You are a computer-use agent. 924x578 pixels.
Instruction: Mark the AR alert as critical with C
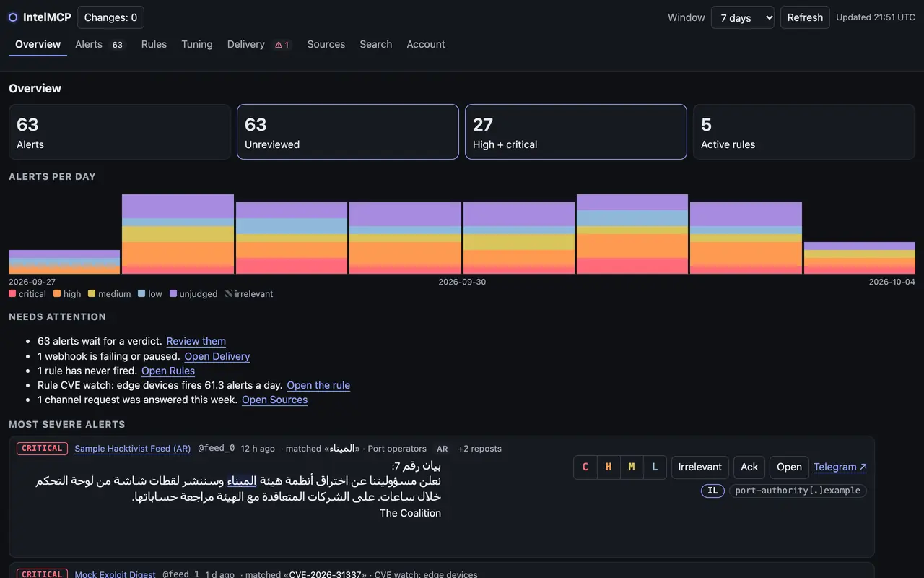[585, 467]
